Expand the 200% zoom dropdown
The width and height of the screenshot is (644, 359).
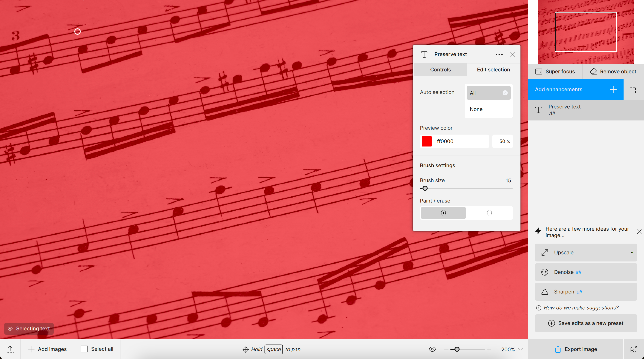pos(520,349)
